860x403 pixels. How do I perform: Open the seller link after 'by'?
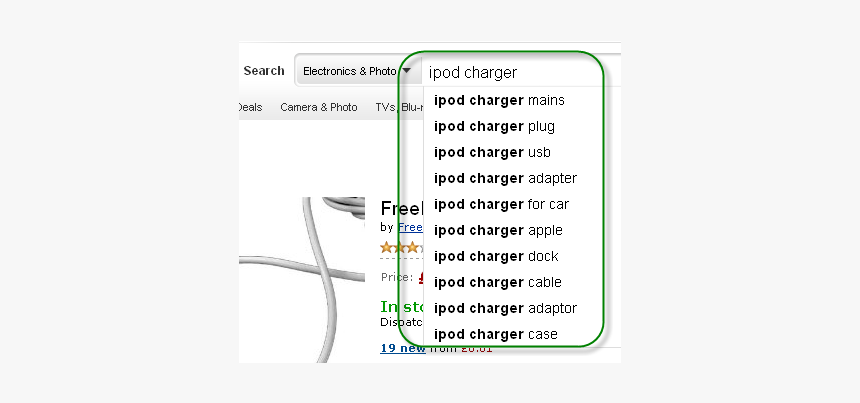(x=410, y=227)
